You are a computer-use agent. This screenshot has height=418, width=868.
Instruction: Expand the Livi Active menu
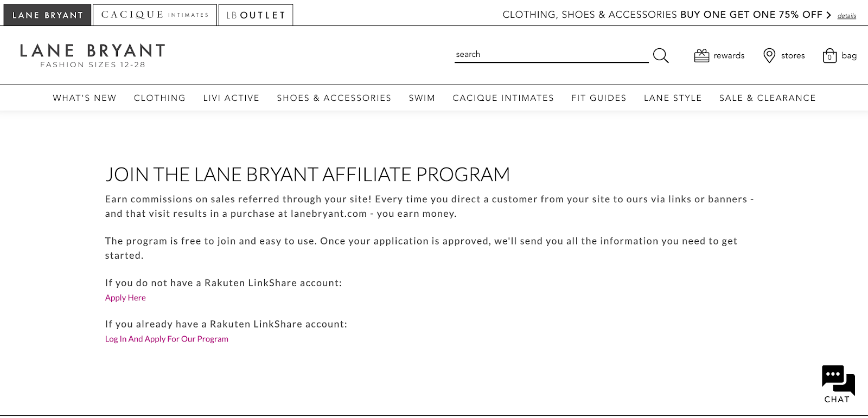pyautogui.click(x=231, y=98)
